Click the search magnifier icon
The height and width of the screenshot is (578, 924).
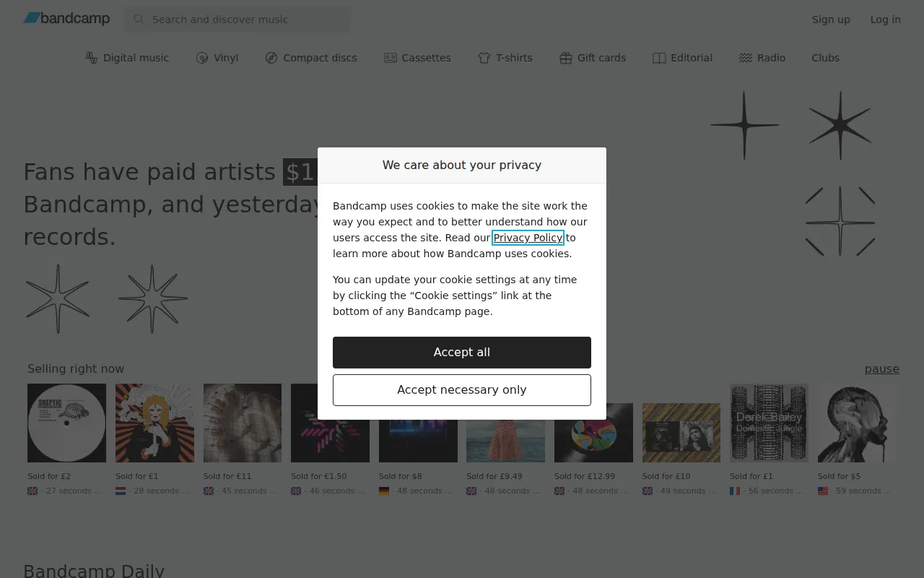tap(139, 20)
